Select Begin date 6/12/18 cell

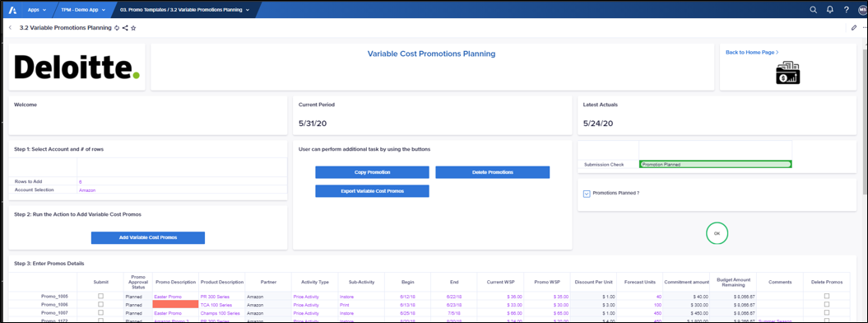tap(407, 297)
